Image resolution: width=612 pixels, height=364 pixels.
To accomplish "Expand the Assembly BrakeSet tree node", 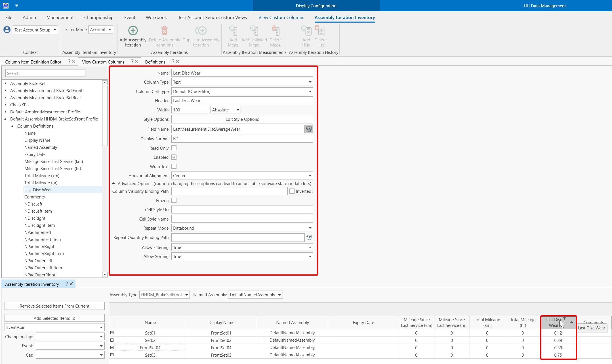I will 6,83.
